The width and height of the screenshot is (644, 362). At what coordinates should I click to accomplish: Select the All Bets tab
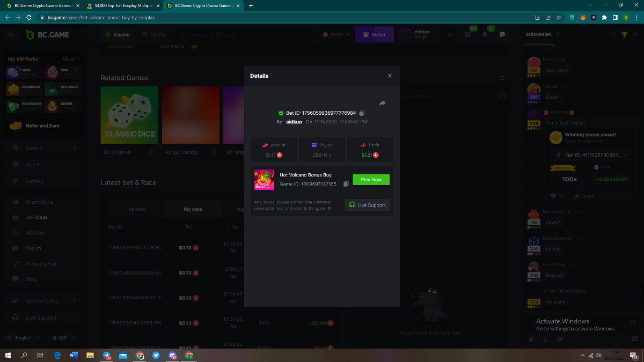(x=137, y=209)
